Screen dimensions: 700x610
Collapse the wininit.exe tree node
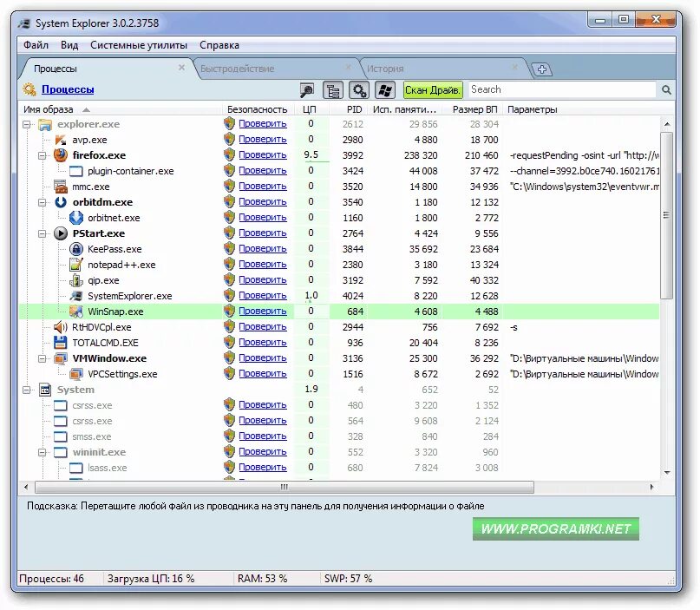coord(42,453)
